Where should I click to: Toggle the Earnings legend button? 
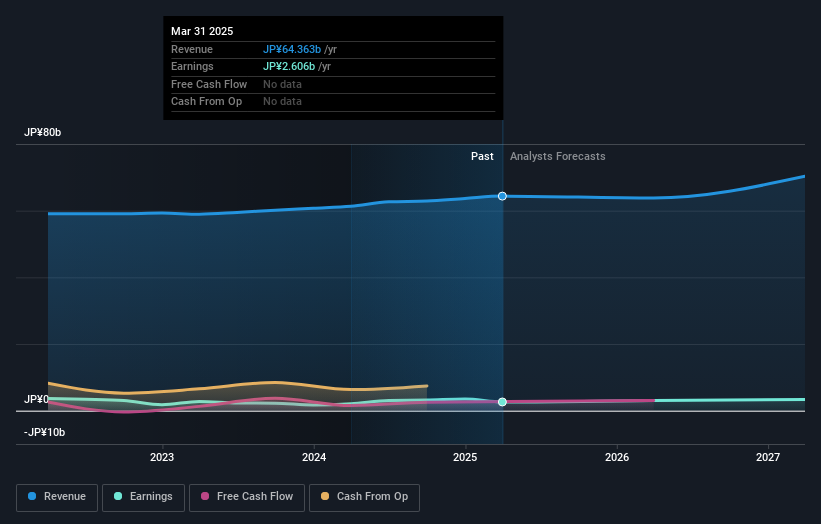(143, 497)
